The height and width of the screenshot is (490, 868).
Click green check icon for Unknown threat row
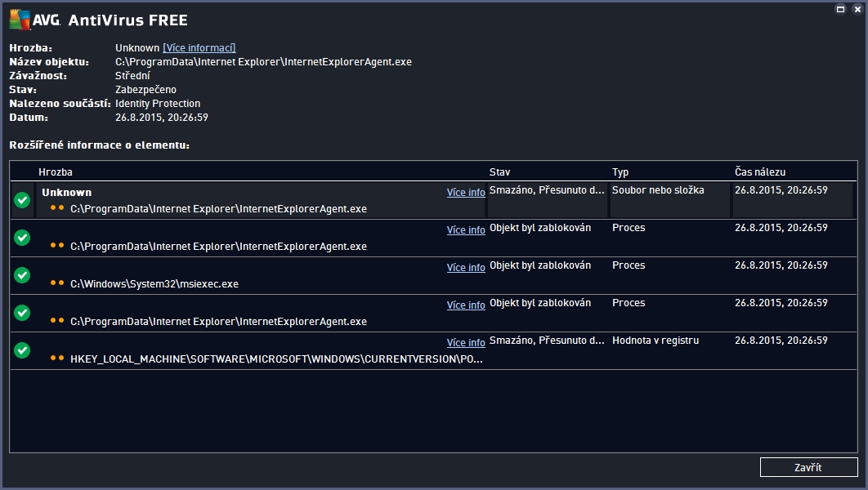[x=22, y=199]
